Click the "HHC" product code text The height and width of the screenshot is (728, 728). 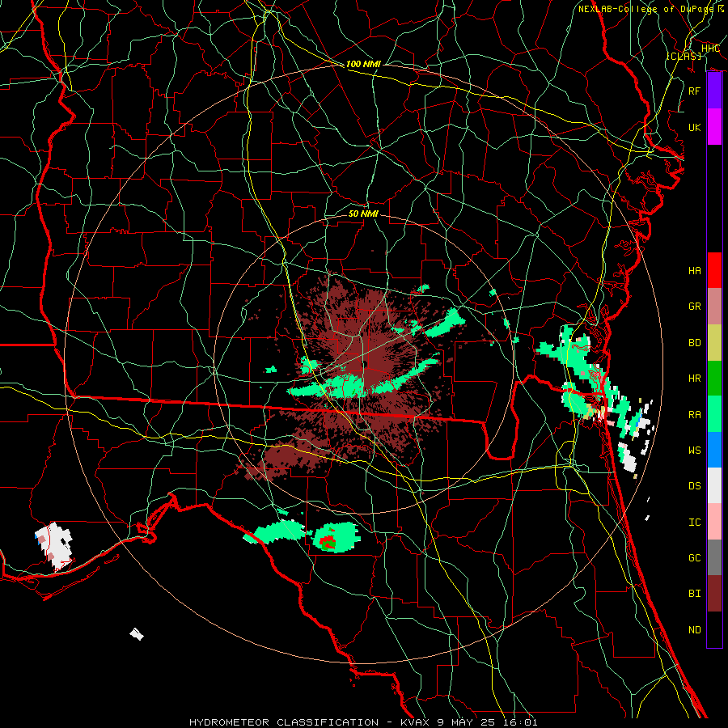click(x=710, y=49)
